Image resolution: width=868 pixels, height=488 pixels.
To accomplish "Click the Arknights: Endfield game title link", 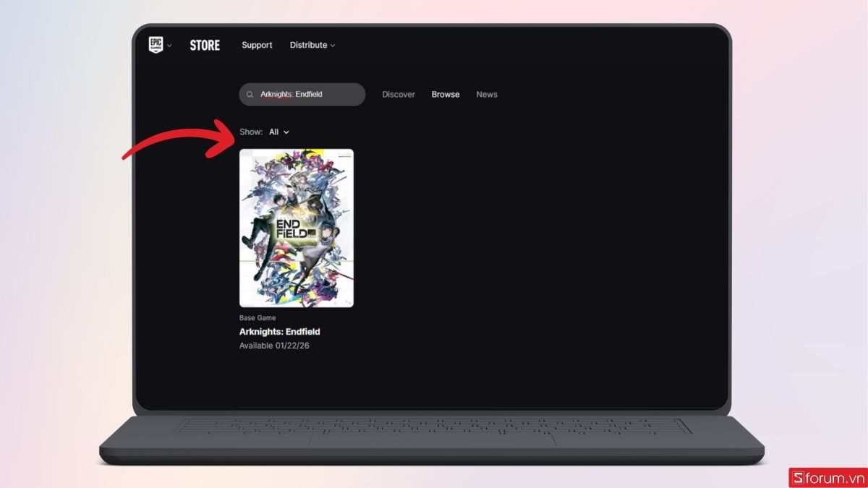I will coord(280,332).
